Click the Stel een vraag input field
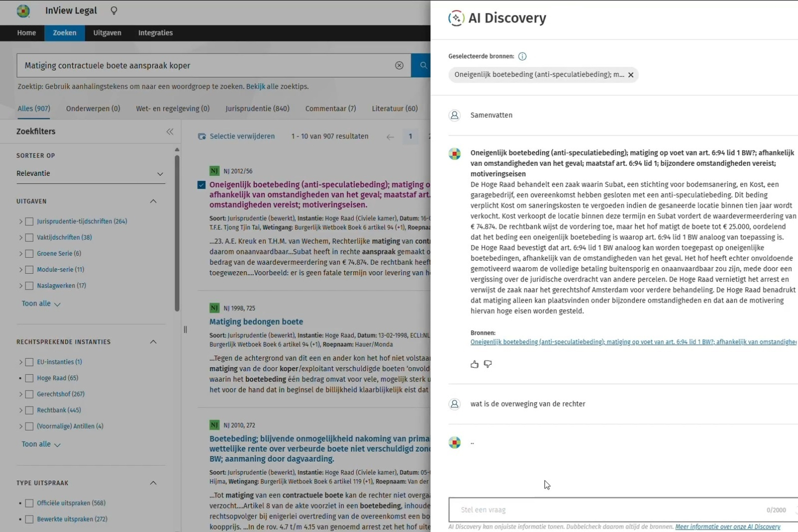The image size is (798, 532). pos(608,510)
